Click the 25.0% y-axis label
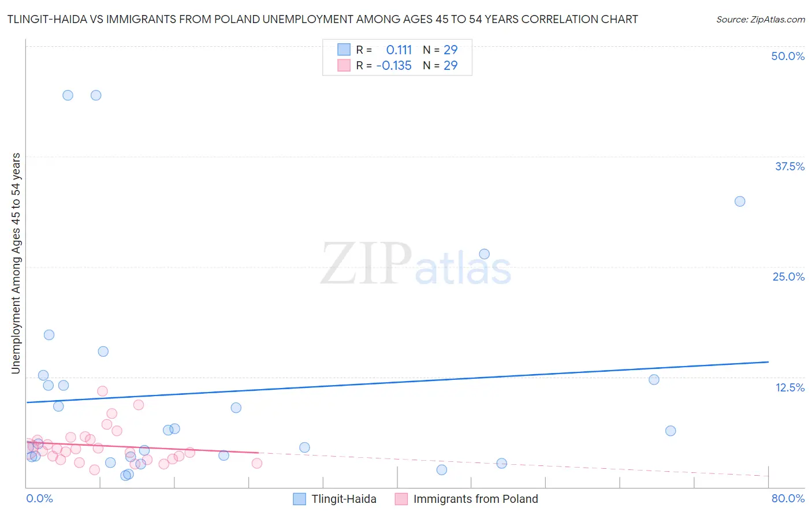The height and width of the screenshot is (515, 812). [x=788, y=277]
